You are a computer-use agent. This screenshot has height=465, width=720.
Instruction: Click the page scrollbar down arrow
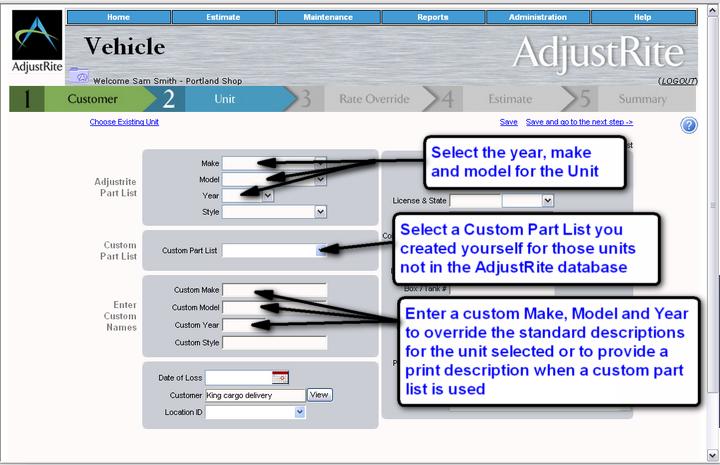[713, 455]
